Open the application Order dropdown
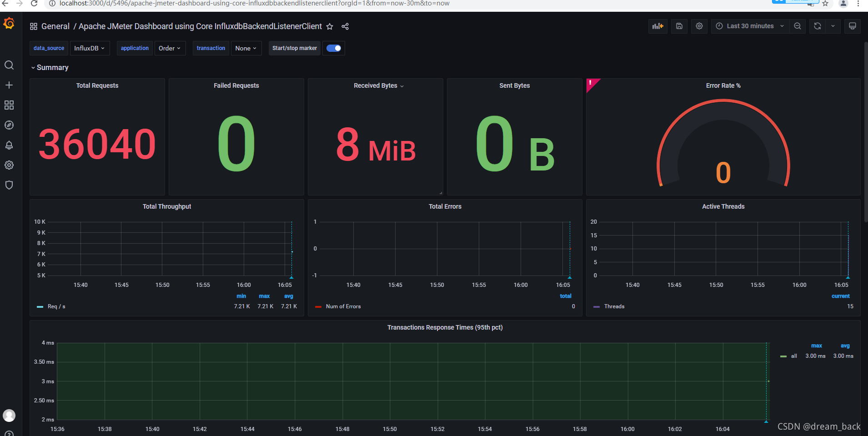868x436 pixels. point(170,48)
